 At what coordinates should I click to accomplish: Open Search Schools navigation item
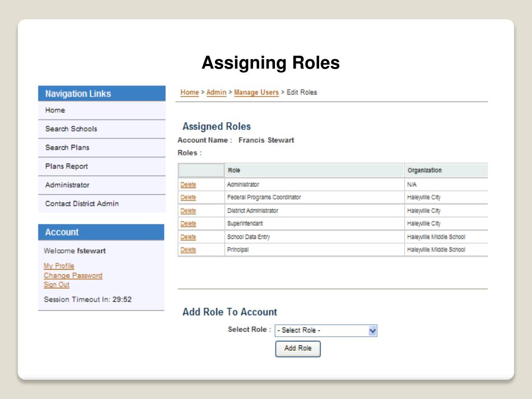pos(71,129)
